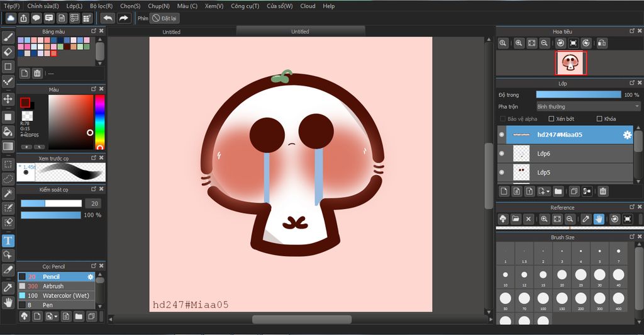Toggle the Reference panel hand tool
The height and width of the screenshot is (335, 644).
(x=599, y=219)
